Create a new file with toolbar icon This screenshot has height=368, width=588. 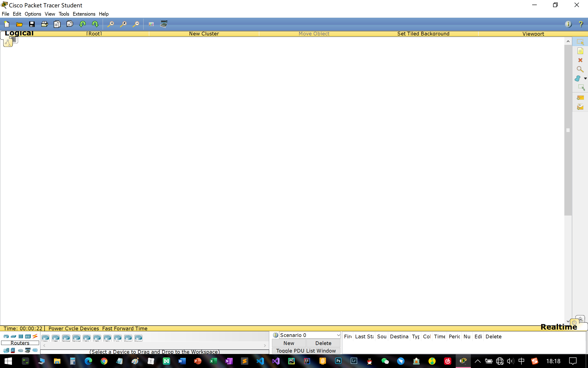tap(7, 24)
